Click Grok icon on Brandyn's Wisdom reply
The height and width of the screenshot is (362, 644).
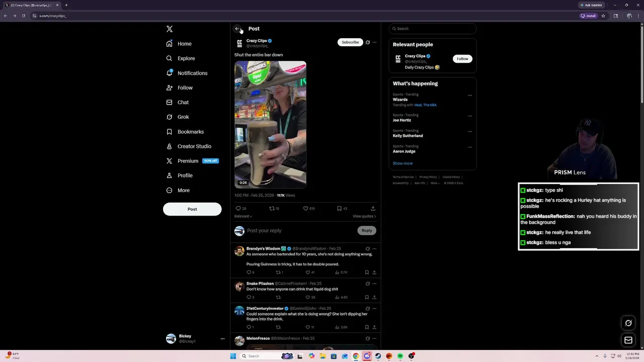[368, 248]
